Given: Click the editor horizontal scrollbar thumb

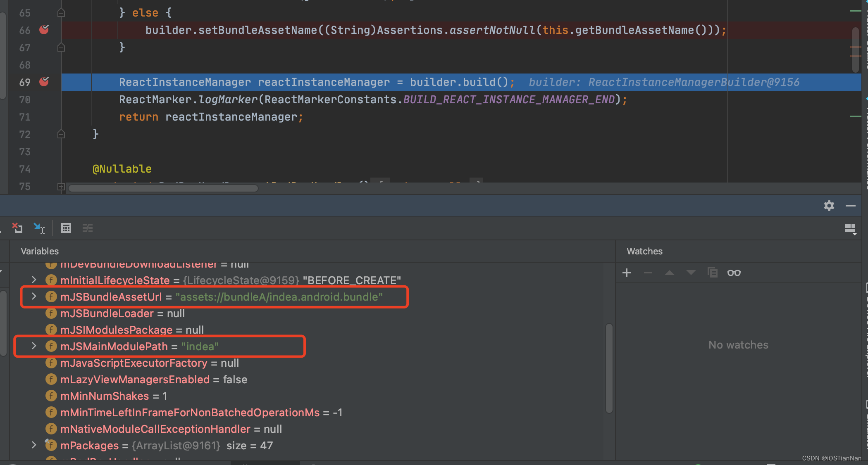Looking at the screenshot, I should click(163, 188).
